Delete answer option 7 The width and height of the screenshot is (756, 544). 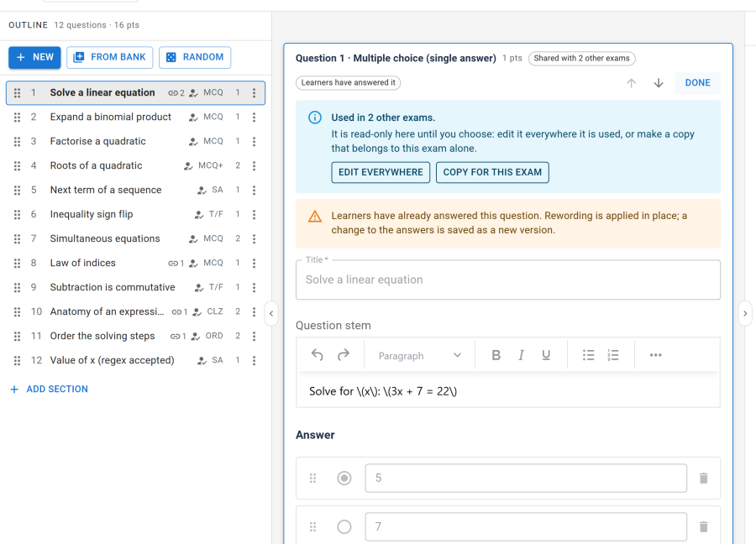(703, 526)
